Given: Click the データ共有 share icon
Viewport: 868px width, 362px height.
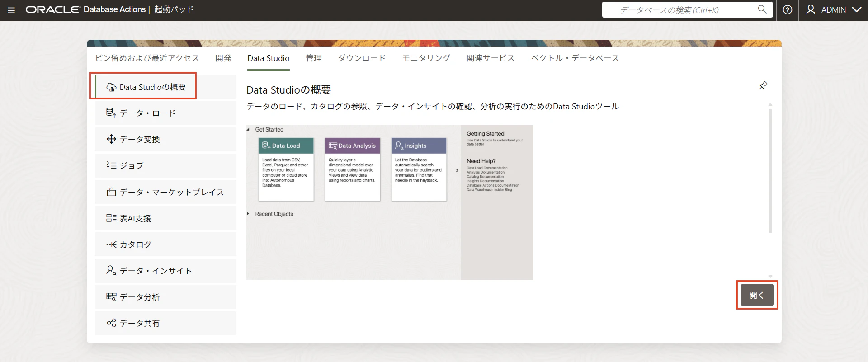Looking at the screenshot, I should point(111,323).
